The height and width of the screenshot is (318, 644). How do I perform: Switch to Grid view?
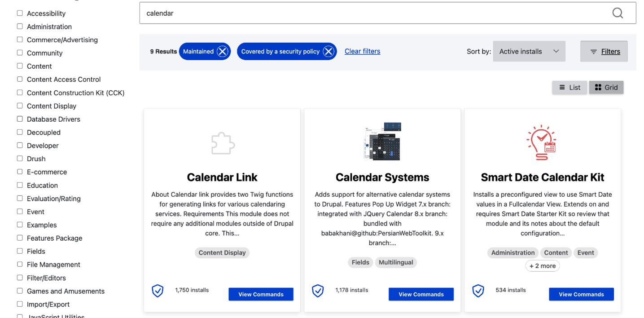click(606, 88)
